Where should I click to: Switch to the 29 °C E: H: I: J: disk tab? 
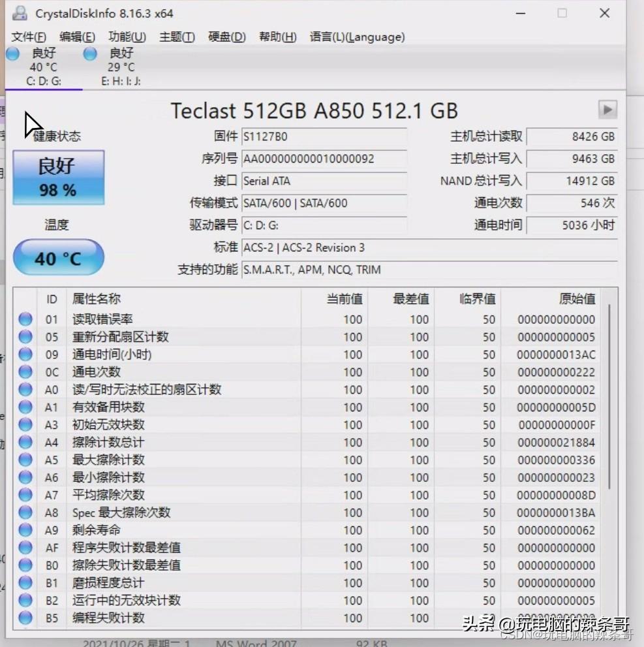coord(121,66)
